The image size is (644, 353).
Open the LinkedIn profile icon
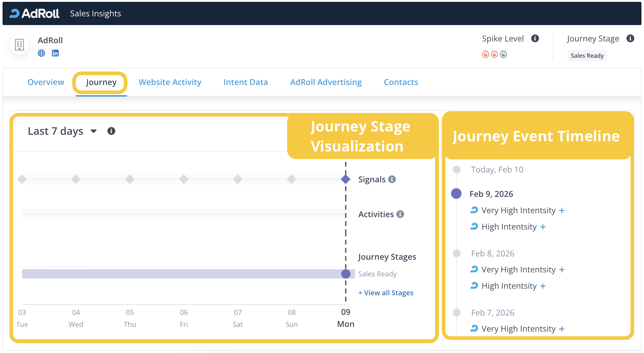click(x=55, y=53)
